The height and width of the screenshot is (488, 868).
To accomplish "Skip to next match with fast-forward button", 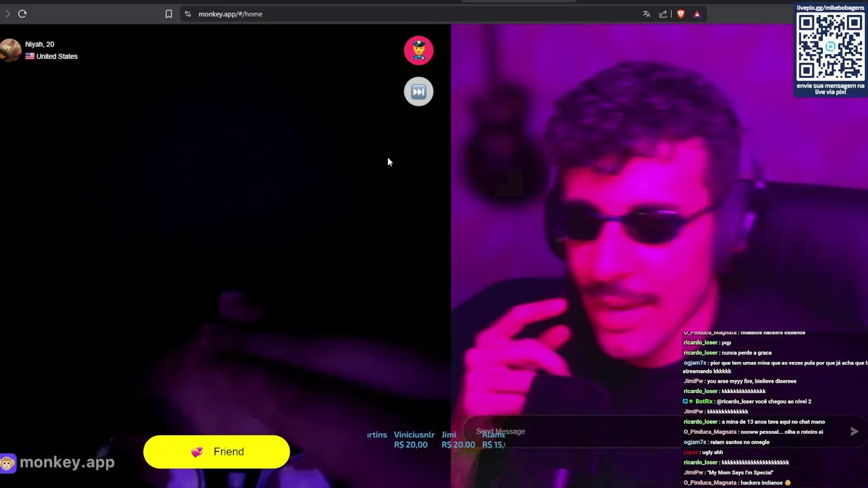I will [x=418, y=91].
